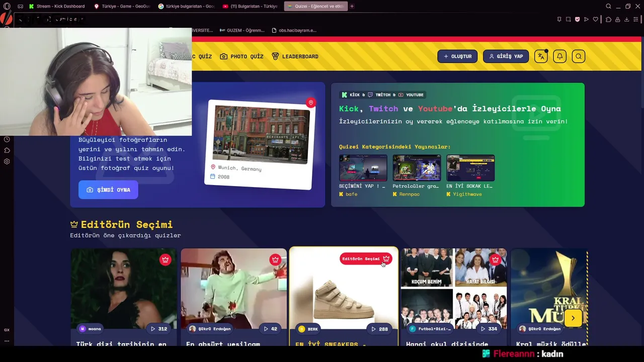Open GX Control in sidebar

point(7,330)
